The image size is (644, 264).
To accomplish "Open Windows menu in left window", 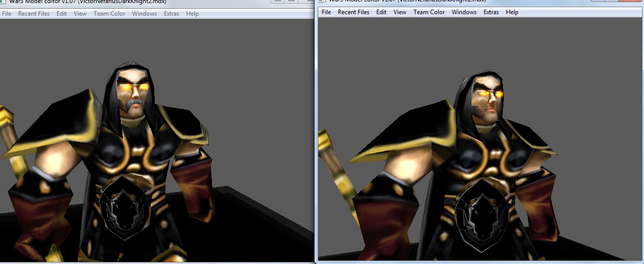I will [144, 14].
